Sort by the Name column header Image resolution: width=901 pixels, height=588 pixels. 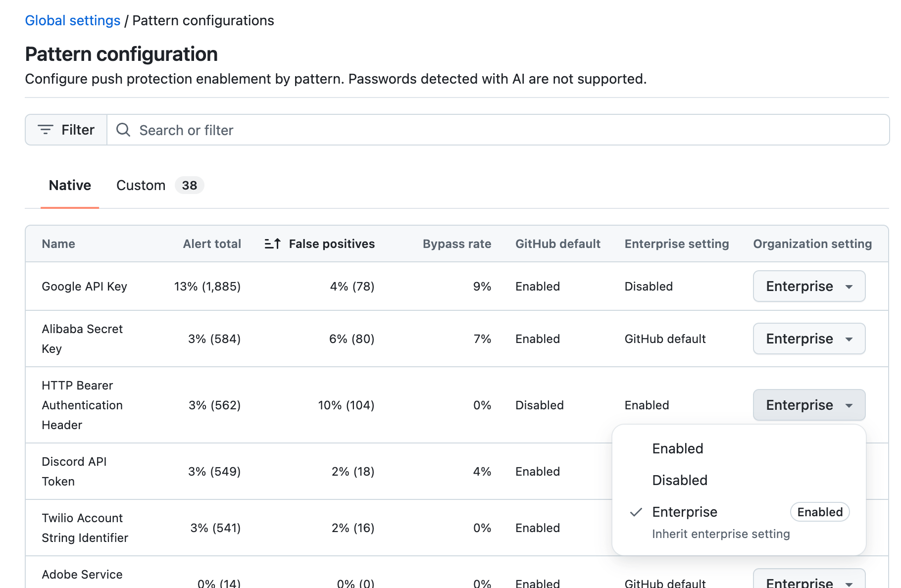(x=58, y=244)
